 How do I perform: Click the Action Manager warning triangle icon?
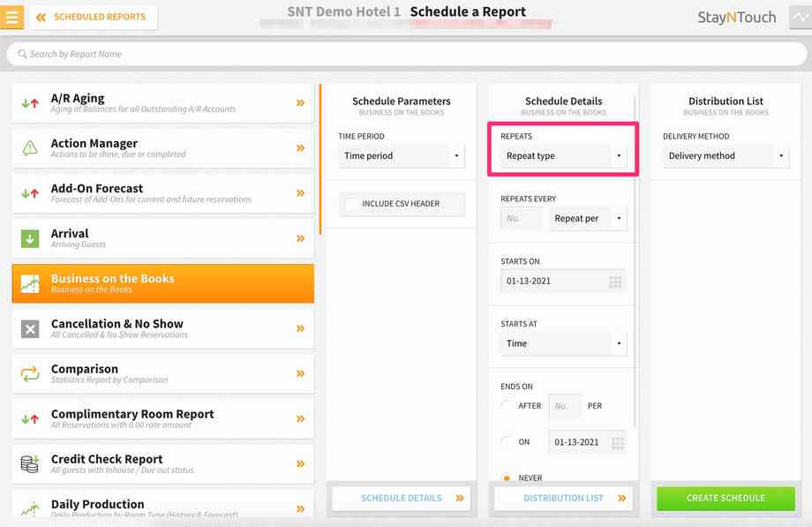pyautogui.click(x=30, y=148)
